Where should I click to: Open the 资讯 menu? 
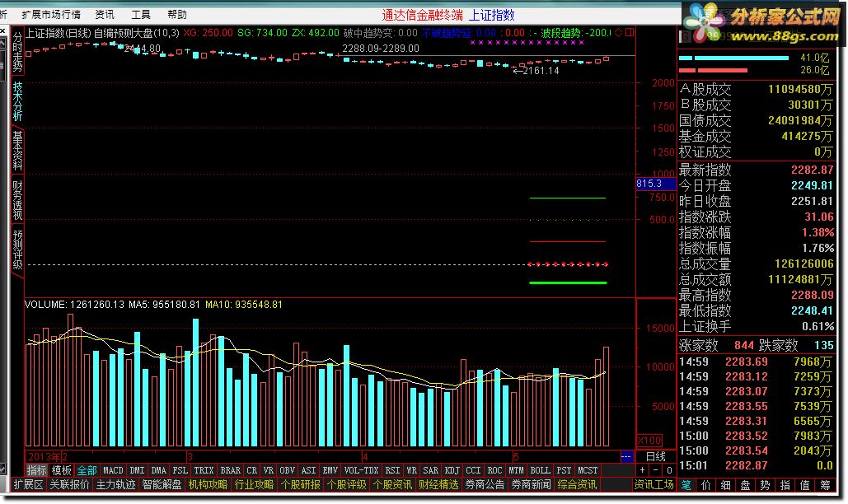[x=105, y=15]
